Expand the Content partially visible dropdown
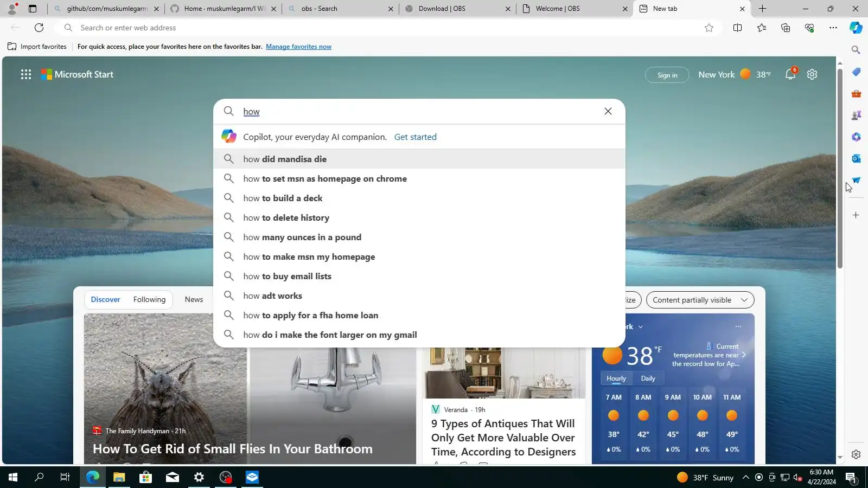The image size is (868, 488). [x=700, y=300]
